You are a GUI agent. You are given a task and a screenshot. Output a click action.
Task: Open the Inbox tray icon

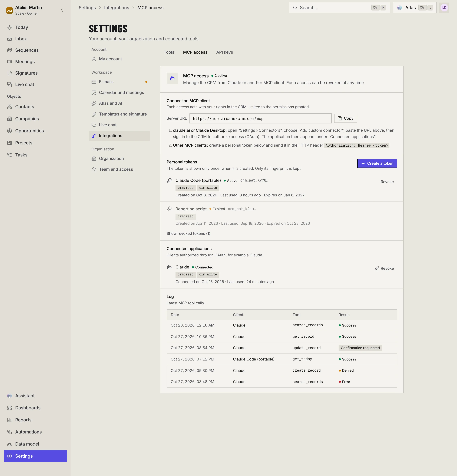tap(10, 39)
